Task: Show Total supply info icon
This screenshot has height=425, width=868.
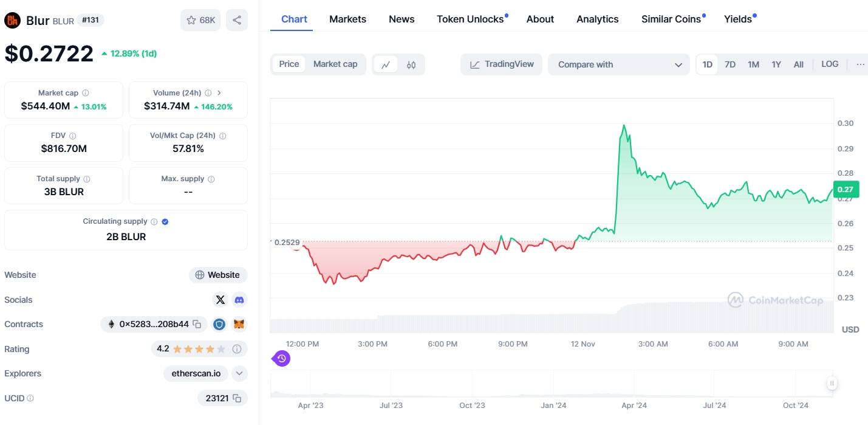Action: (x=87, y=179)
